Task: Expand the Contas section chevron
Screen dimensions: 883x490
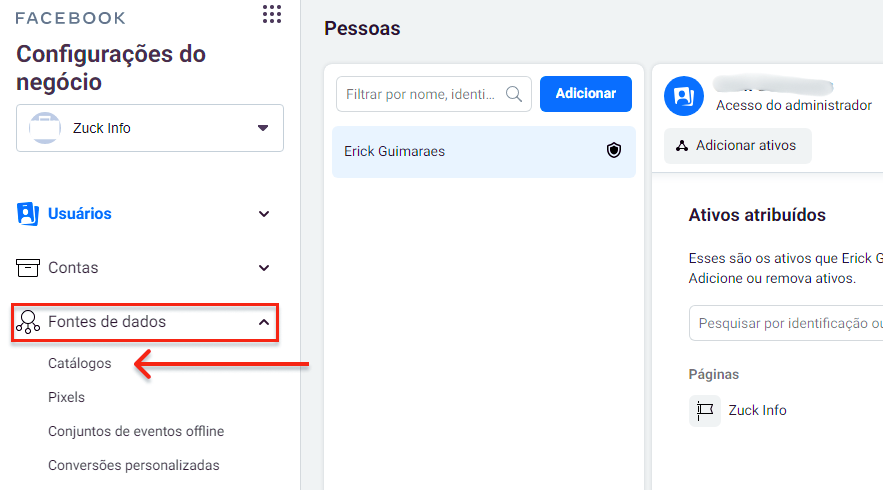Action: tap(264, 268)
